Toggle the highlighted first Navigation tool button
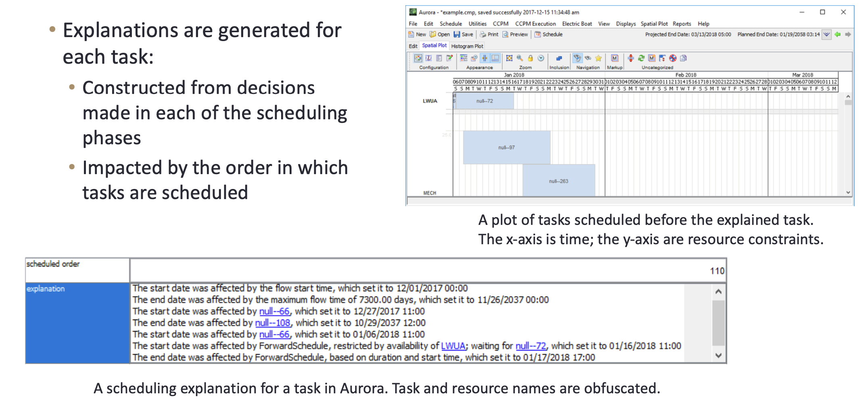 click(578, 58)
